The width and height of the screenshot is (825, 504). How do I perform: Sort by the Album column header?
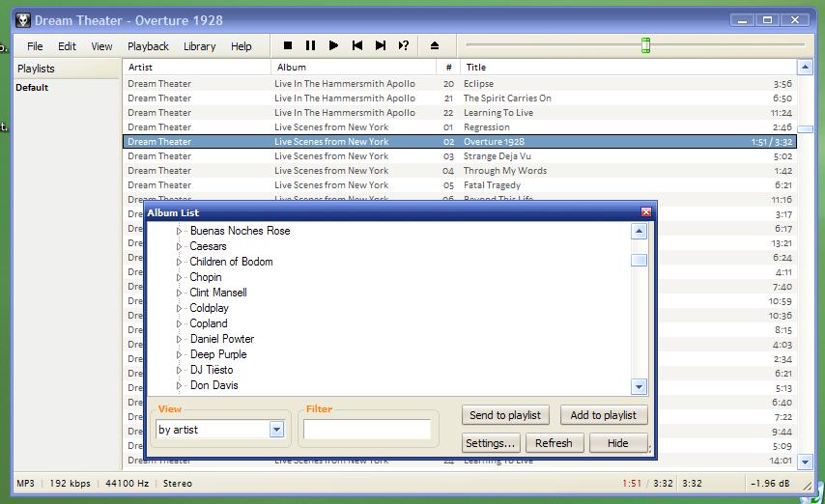tap(354, 67)
